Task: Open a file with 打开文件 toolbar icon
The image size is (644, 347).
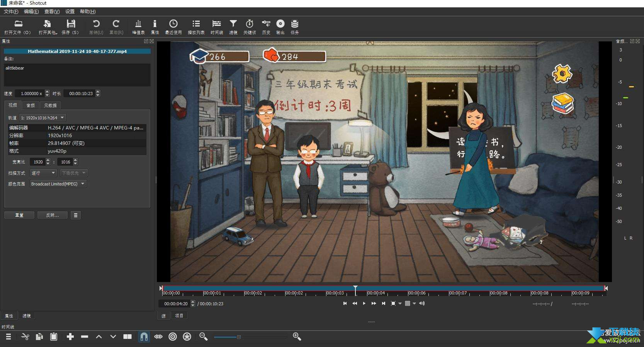Action: click(17, 27)
